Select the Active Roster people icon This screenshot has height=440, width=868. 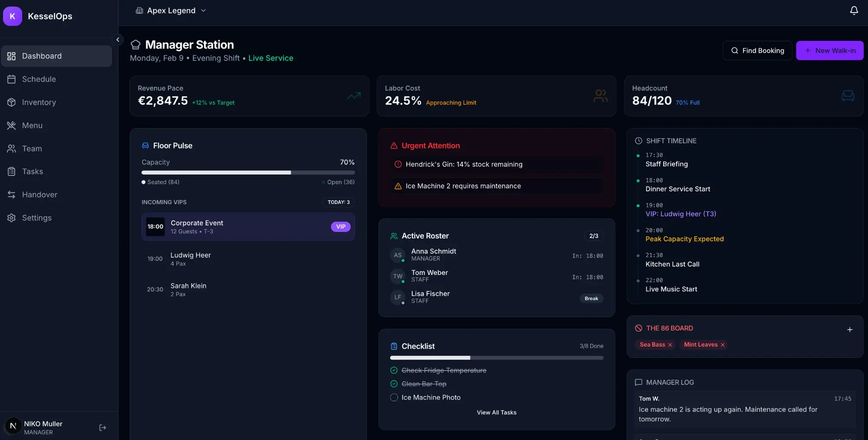coord(394,236)
